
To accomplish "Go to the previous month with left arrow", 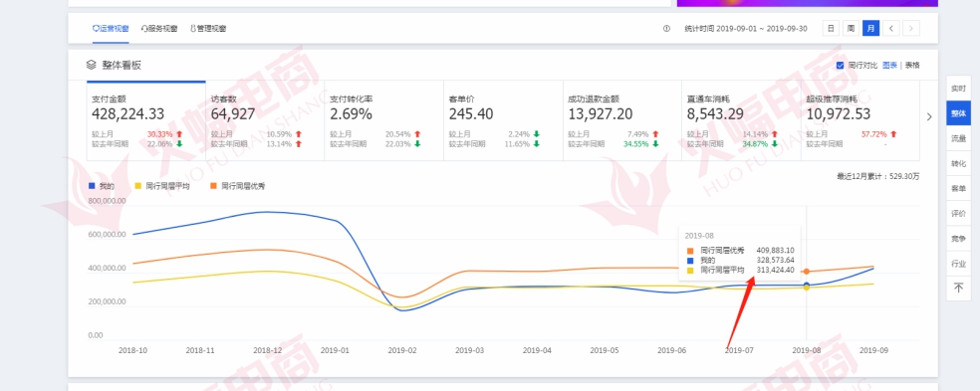I will tap(891, 28).
